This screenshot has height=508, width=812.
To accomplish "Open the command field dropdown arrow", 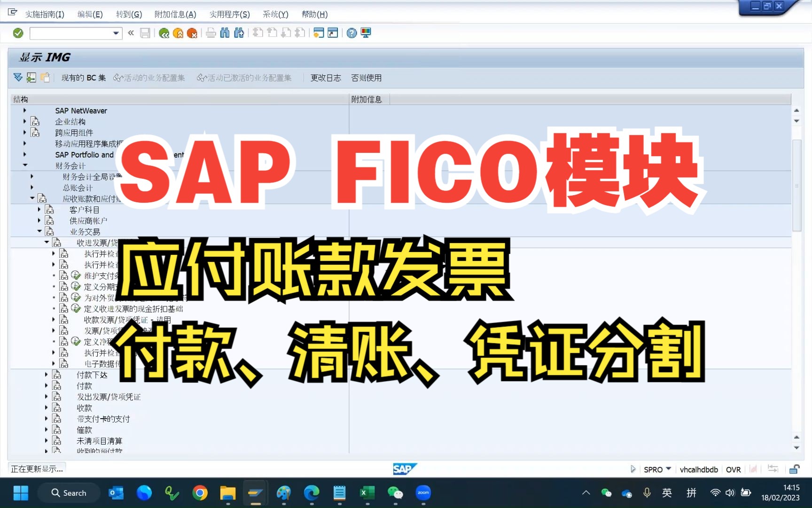I will (x=116, y=33).
